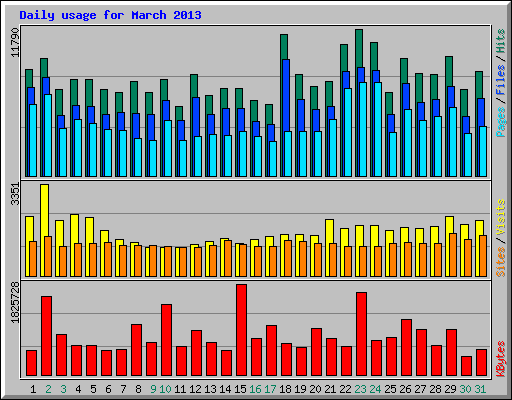512x400 pixels.
Task: Select the "Hits" legend label
Action: click(501, 41)
